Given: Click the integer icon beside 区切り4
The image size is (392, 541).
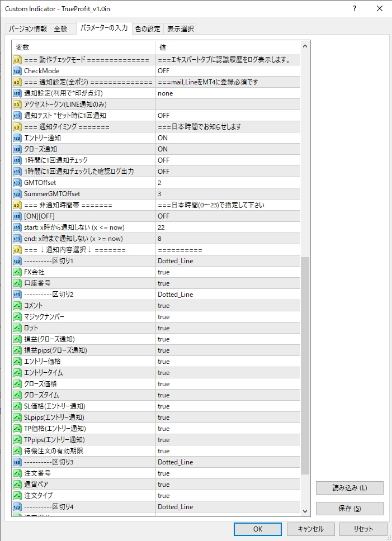Looking at the screenshot, I should point(17,507).
